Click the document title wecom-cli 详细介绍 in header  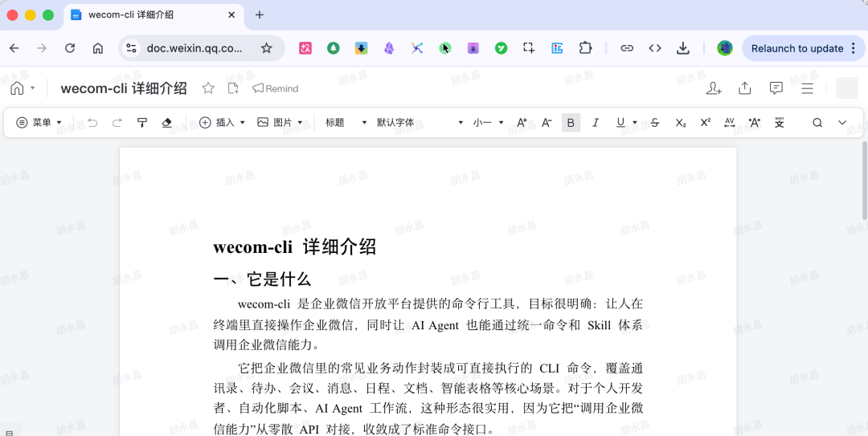(124, 88)
